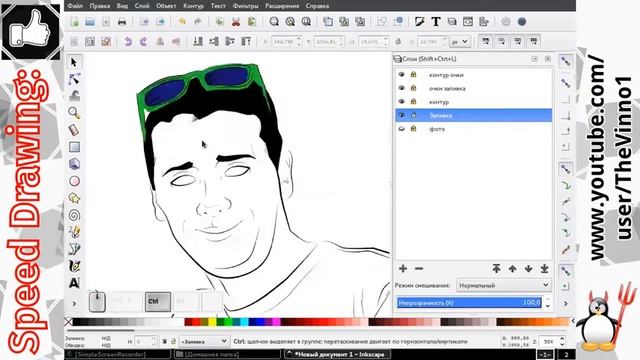The image size is (640, 360).
Task: Open Fill and Stroke dialog icon
Action: coord(420,22)
